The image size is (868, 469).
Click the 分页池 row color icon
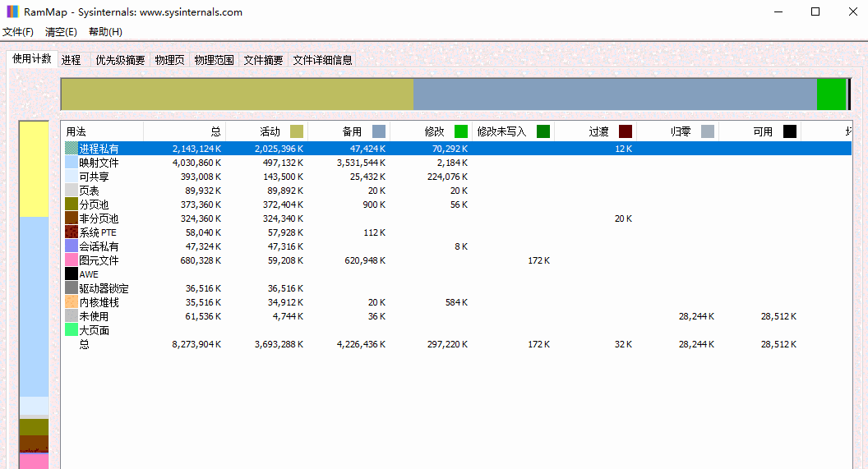[72, 205]
